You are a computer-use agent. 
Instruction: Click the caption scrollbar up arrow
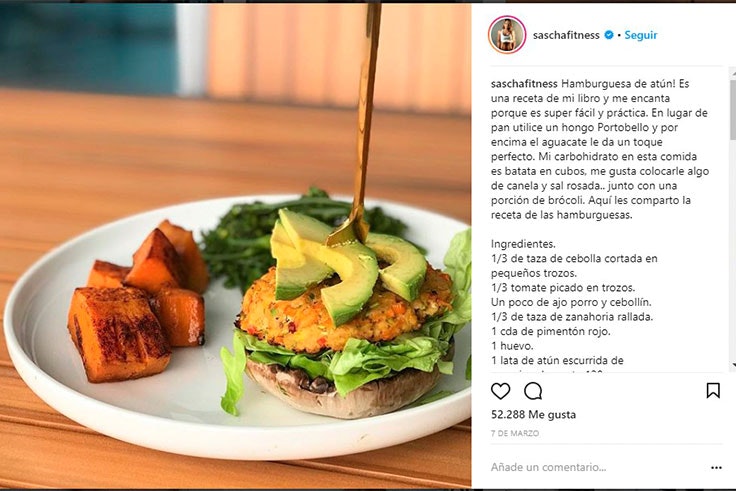click(x=732, y=72)
